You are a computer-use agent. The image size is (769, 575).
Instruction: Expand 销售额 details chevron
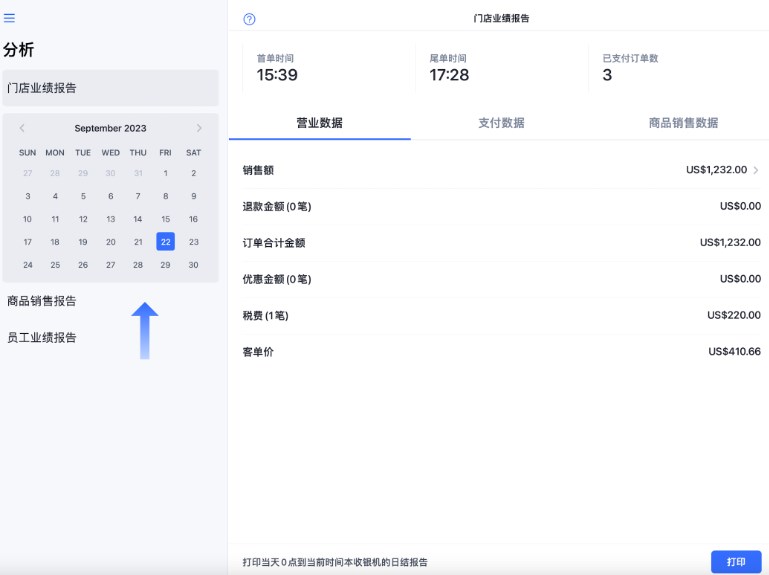tap(756, 170)
